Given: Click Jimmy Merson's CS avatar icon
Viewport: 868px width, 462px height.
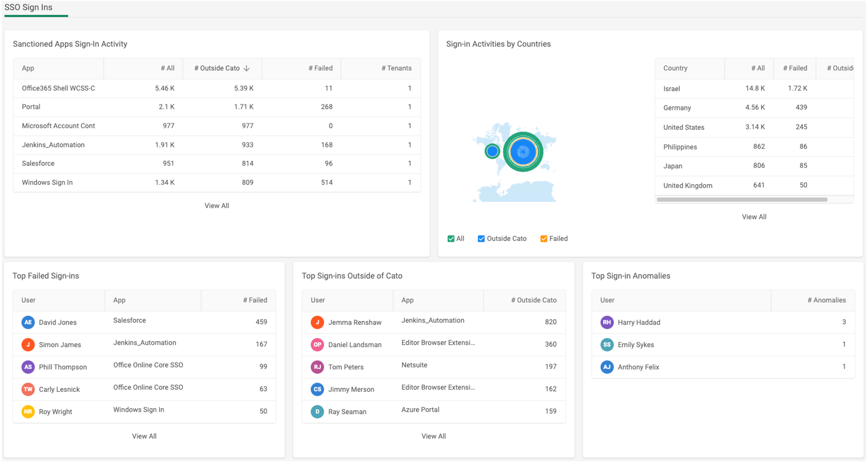Looking at the screenshot, I should tap(317, 389).
